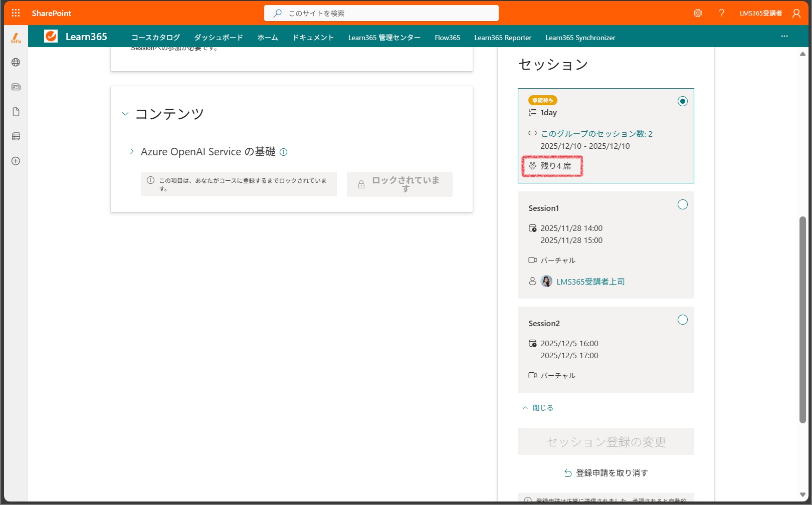Screen dimensions: 812x505
Task: Click the link chain icon in session group
Action: 532,133
